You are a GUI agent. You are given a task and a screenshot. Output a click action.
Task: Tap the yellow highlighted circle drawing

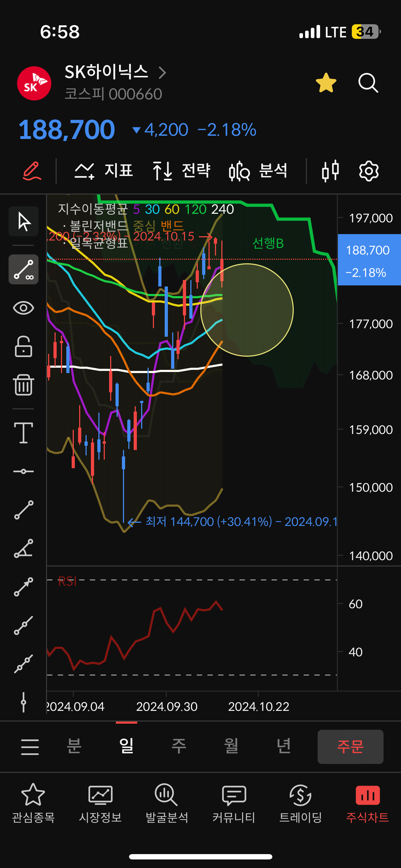coord(247,310)
